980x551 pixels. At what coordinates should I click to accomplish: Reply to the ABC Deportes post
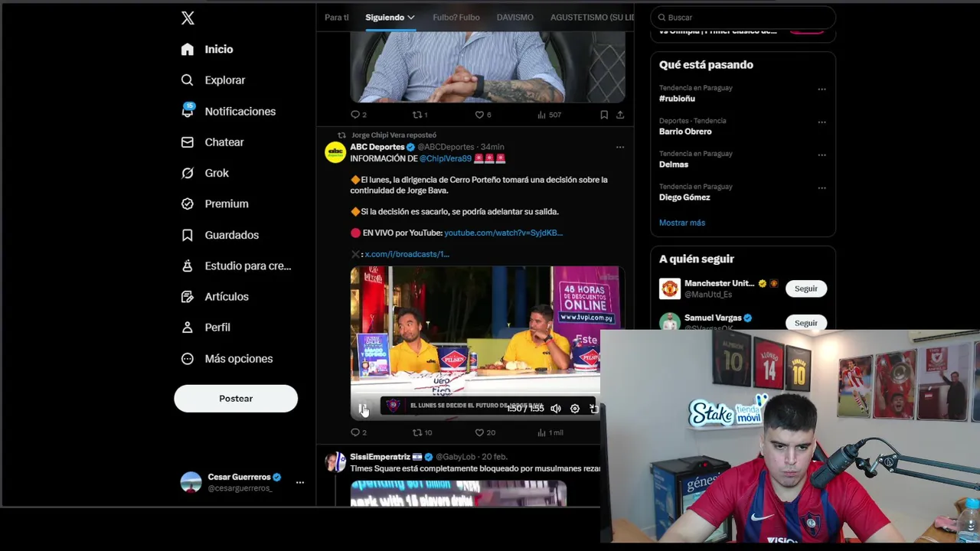point(358,432)
